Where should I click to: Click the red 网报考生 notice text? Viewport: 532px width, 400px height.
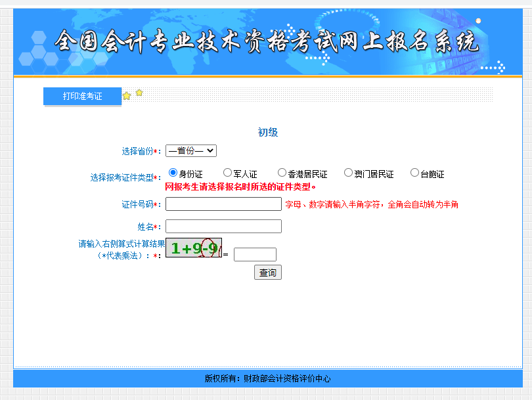pos(240,187)
